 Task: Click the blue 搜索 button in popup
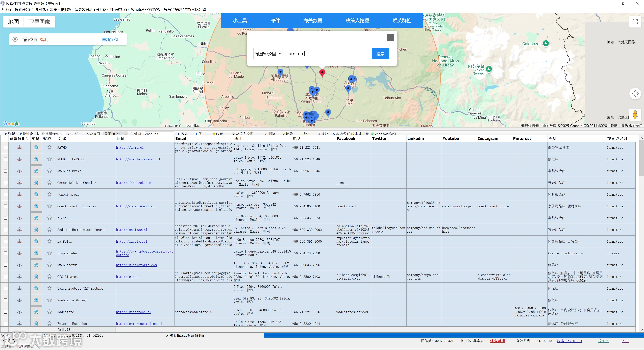(x=380, y=54)
